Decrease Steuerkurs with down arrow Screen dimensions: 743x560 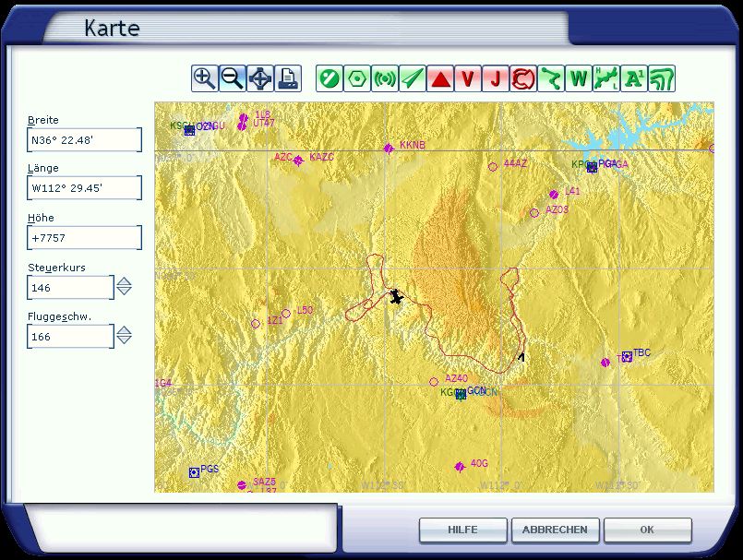click(x=125, y=291)
